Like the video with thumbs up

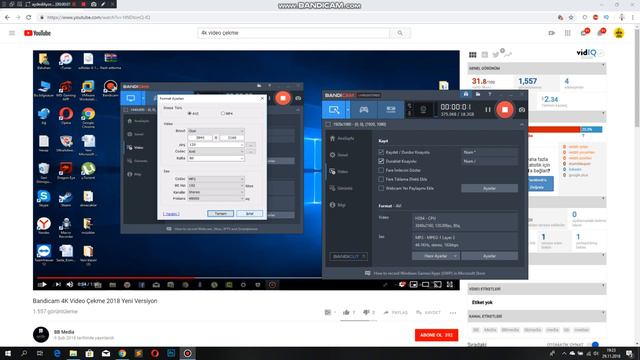pos(346,312)
